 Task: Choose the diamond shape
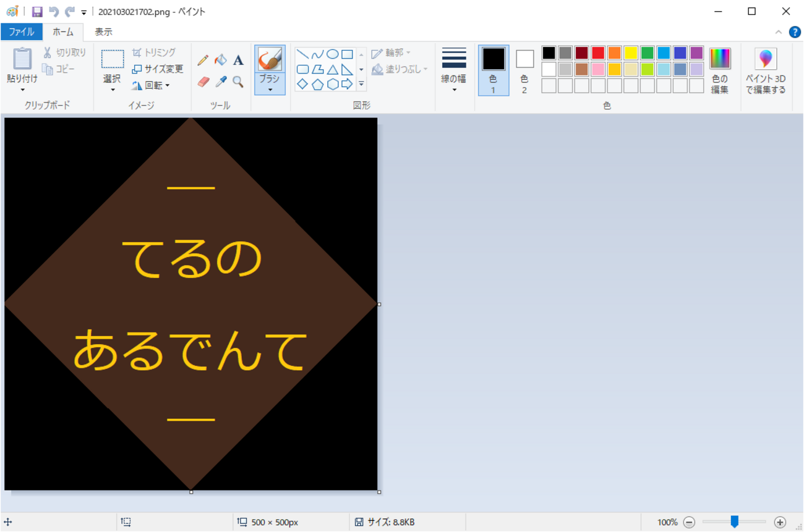302,84
